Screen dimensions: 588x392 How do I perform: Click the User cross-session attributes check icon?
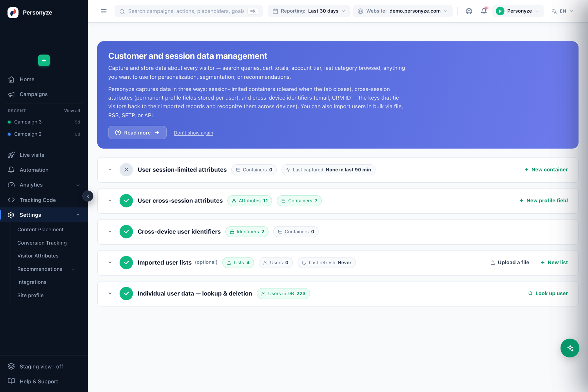(x=126, y=201)
